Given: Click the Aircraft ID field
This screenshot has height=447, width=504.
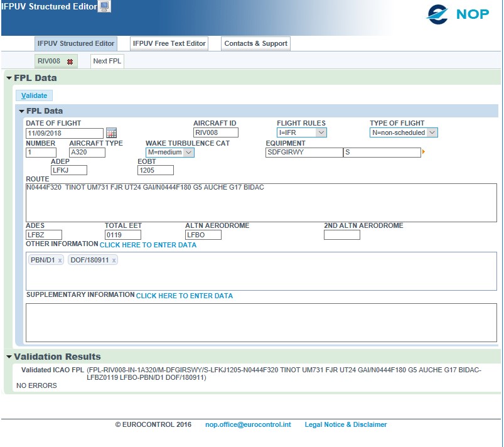Looking at the screenshot, I should pyautogui.click(x=216, y=132).
